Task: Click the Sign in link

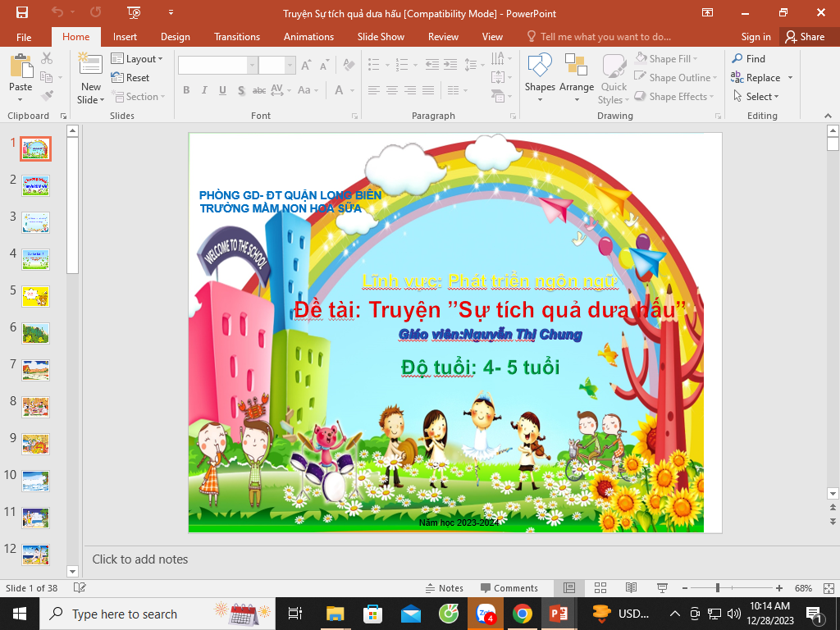Action: tap(756, 37)
